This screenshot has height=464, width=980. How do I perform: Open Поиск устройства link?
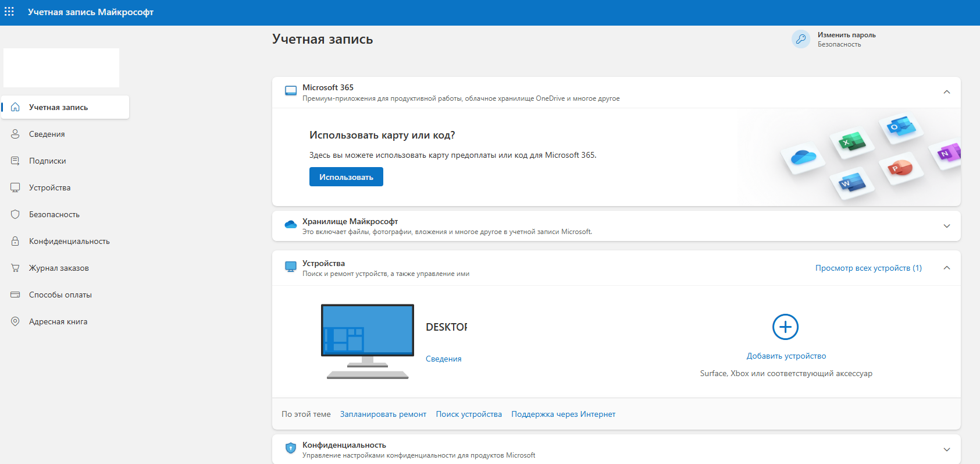click(x=469, y=414)
